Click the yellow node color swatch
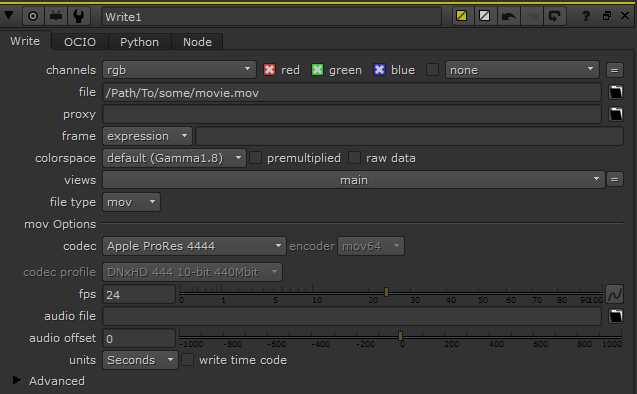This screenshot has height=394, width=637. click(x=462, y=16)
